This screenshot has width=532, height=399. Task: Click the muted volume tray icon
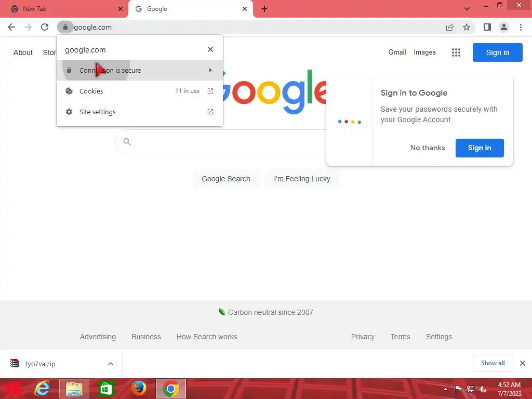(483, 389)
